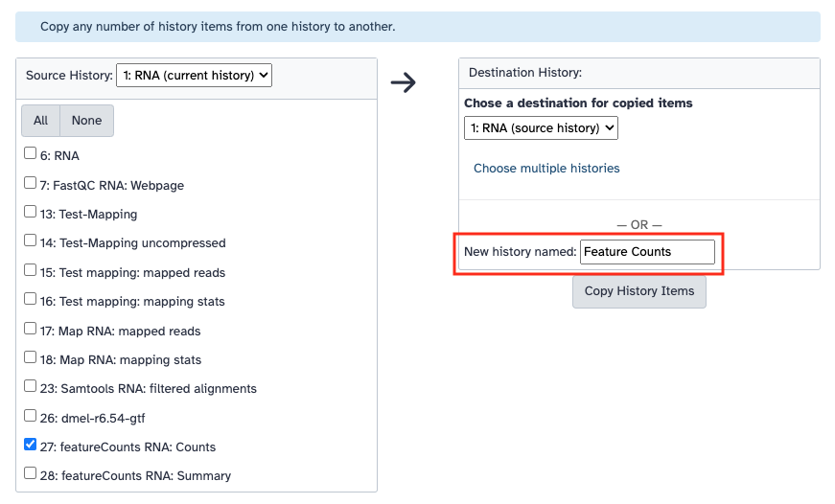Screen dimensions: 835x504
Task: Tick '16: Test mapping: mapping stats' checkbox
Action: pos(31,300)
